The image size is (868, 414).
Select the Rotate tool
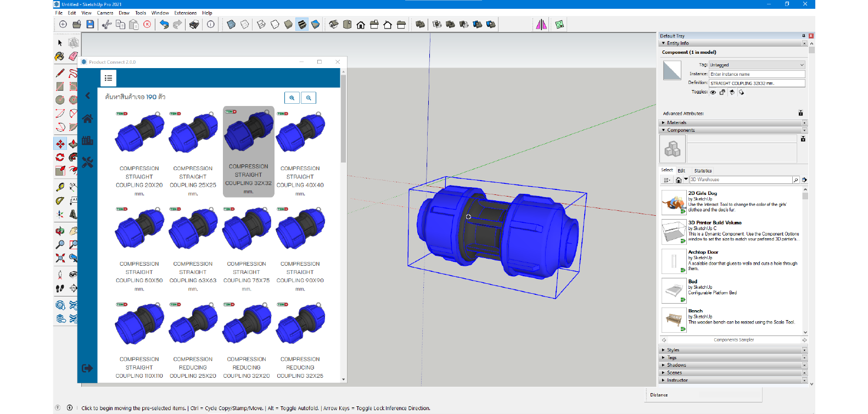[60, 158]
